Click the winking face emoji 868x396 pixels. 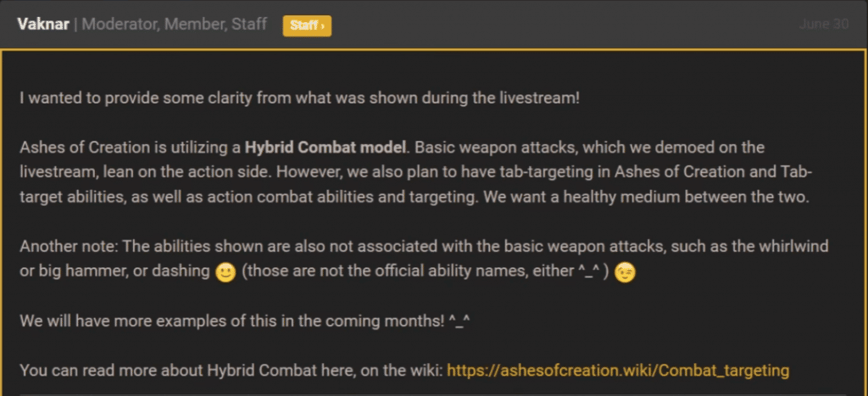click(625, 272)
